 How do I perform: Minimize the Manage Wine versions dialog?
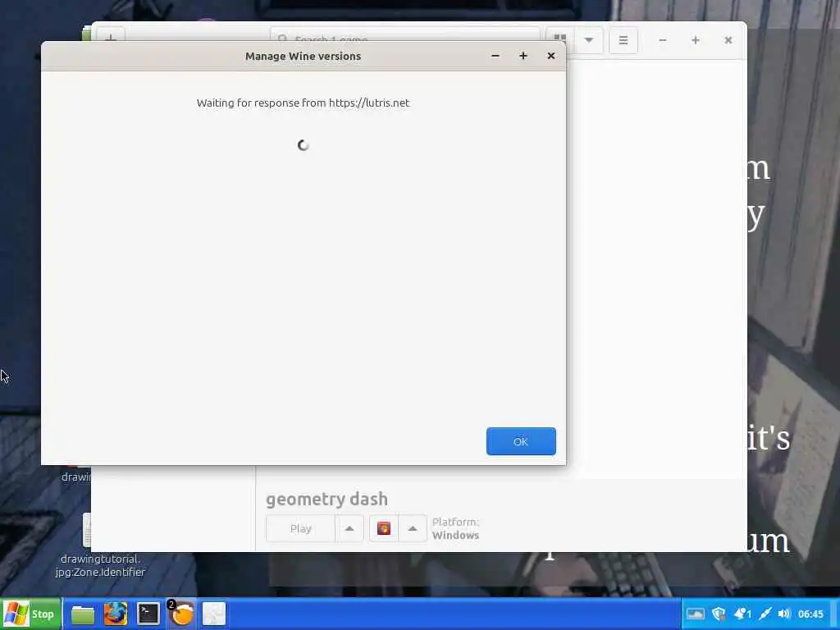click(495, 56)
